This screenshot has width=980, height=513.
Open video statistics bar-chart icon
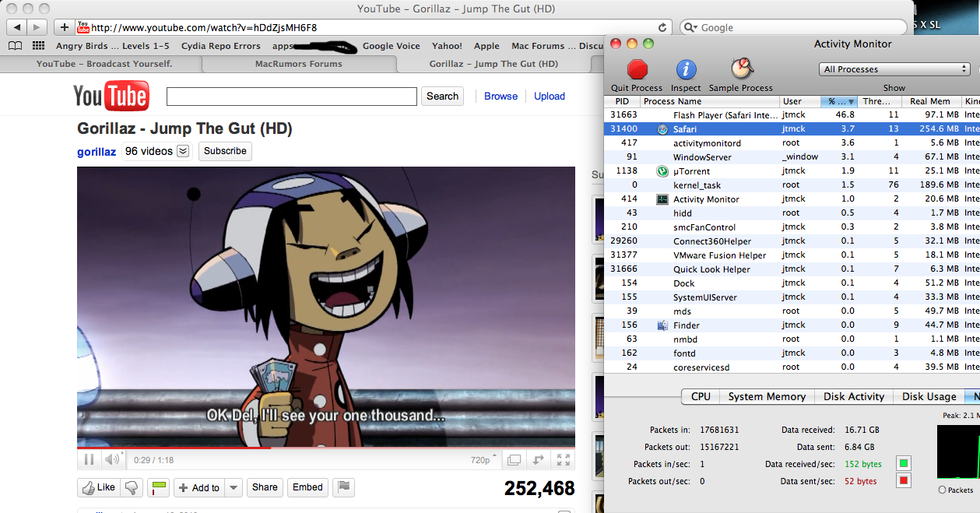159,488
